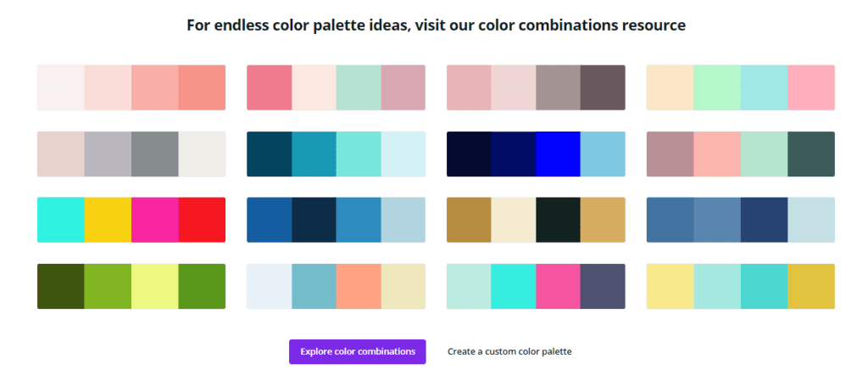Image resolution: width=868 pixels, height=392 pixels.
Task: Click the Explore color combinations button
Action: (357, 351)
